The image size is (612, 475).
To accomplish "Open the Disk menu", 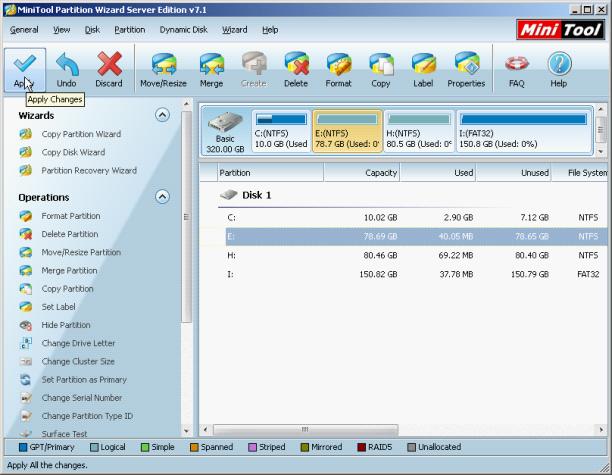I will (x=93, y=30).
